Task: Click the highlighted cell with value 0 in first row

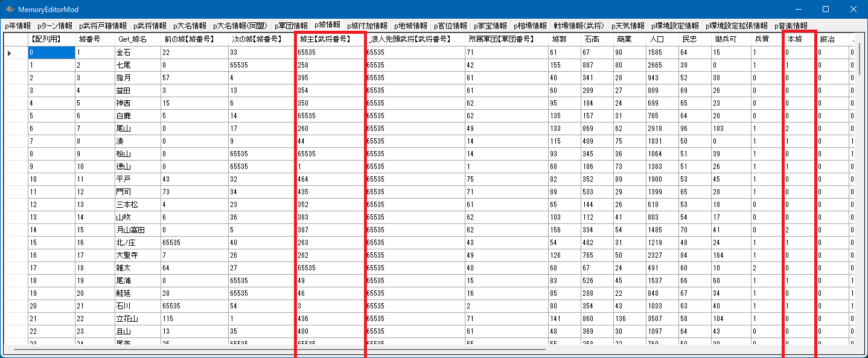Action: pyautogui.click(x=51, y=53)
